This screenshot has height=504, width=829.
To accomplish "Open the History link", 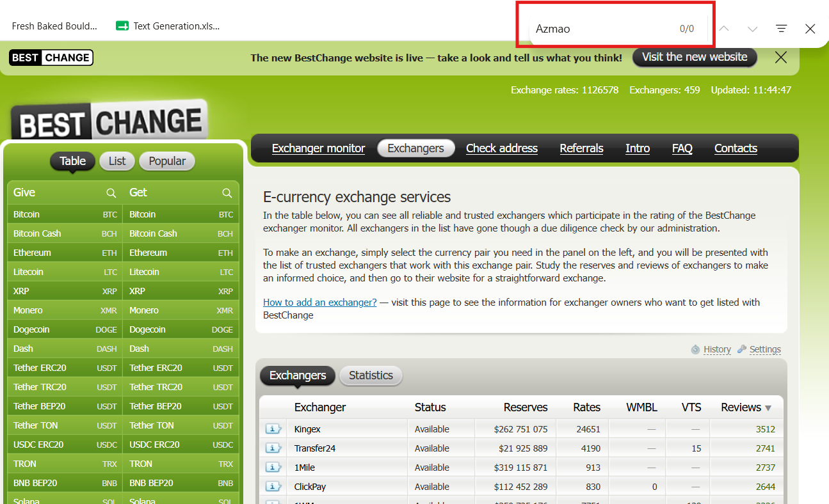I will [717, 349].
